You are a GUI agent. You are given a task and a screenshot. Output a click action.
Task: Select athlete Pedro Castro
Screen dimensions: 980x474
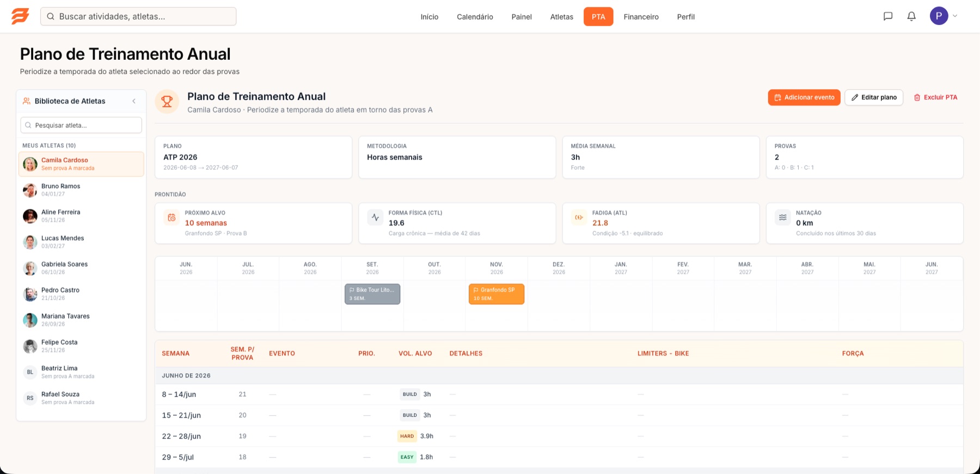[x=81, y=294]
